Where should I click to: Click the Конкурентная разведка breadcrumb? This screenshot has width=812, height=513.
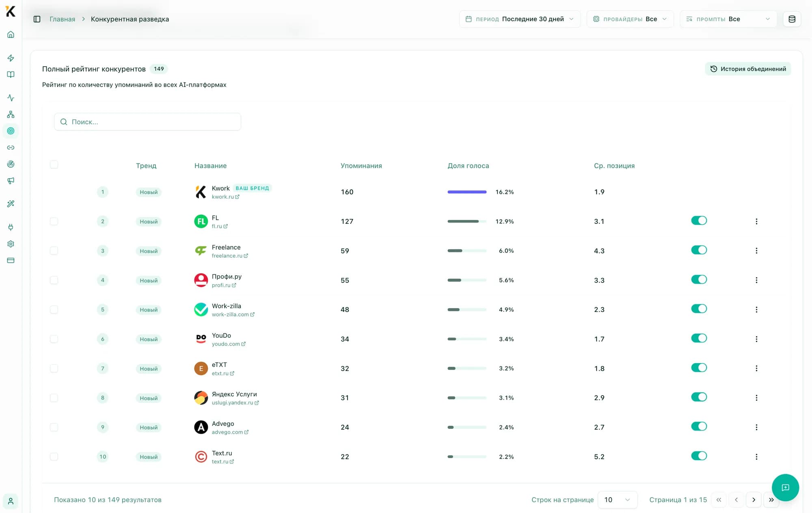click(130, 19)
